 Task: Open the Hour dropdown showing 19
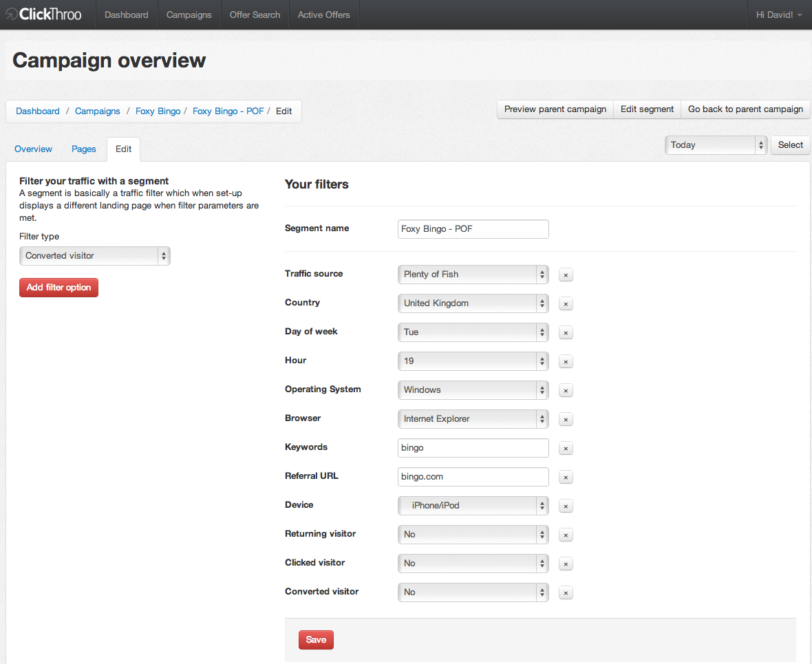[473, 361]
